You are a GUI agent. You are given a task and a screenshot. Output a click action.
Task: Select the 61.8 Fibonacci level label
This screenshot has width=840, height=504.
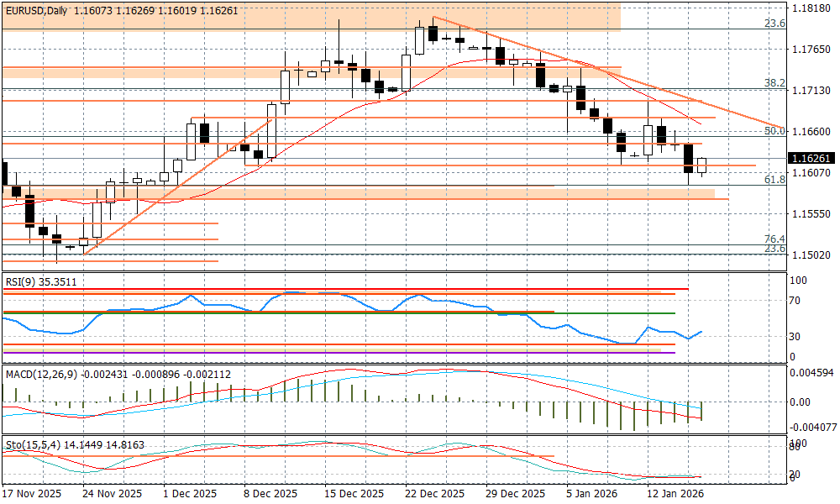[774, 180]
